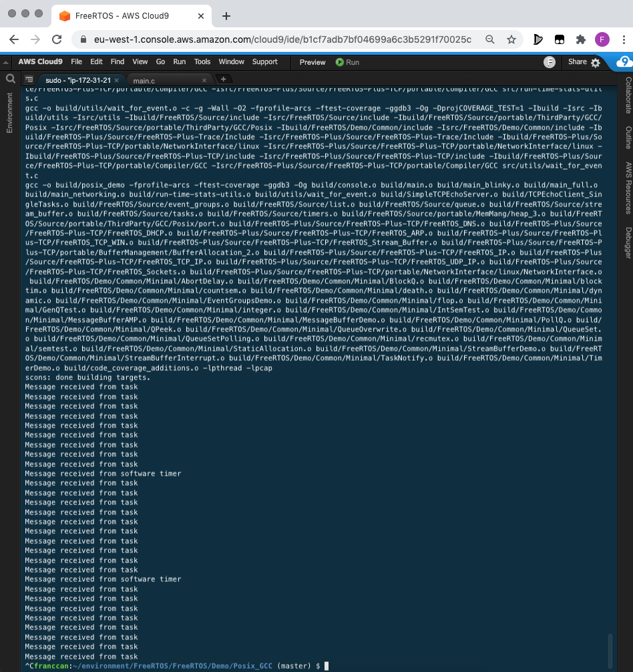Bookmark this page with the star
Image resolution: width=633 pixels, height=672 pixels.
click(x=511, y=39)
